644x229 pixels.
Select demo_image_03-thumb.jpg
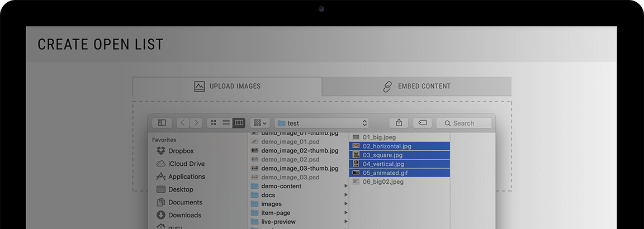point(299,168)
